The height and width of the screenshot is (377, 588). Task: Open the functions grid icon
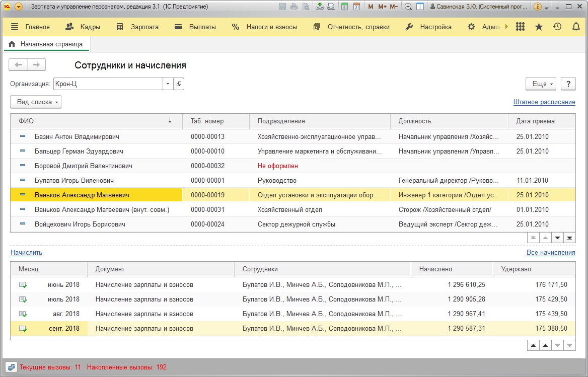pos(520,27)
